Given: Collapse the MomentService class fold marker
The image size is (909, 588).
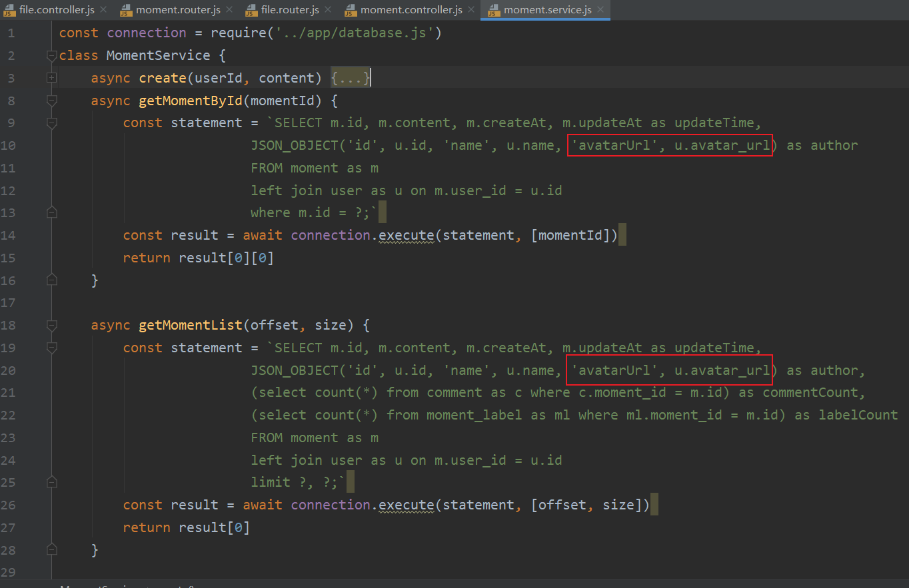Looking at the screenshot, I should click(52, 56).
